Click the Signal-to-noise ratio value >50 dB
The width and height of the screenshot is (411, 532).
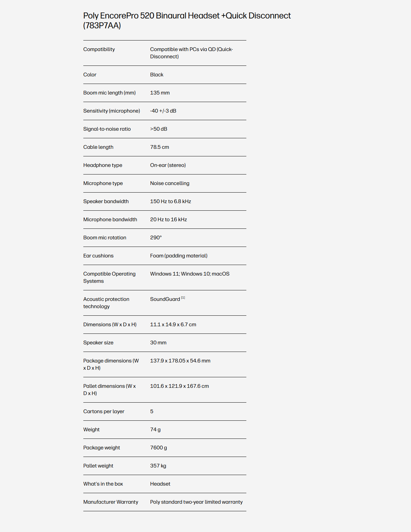click(159, 129)
